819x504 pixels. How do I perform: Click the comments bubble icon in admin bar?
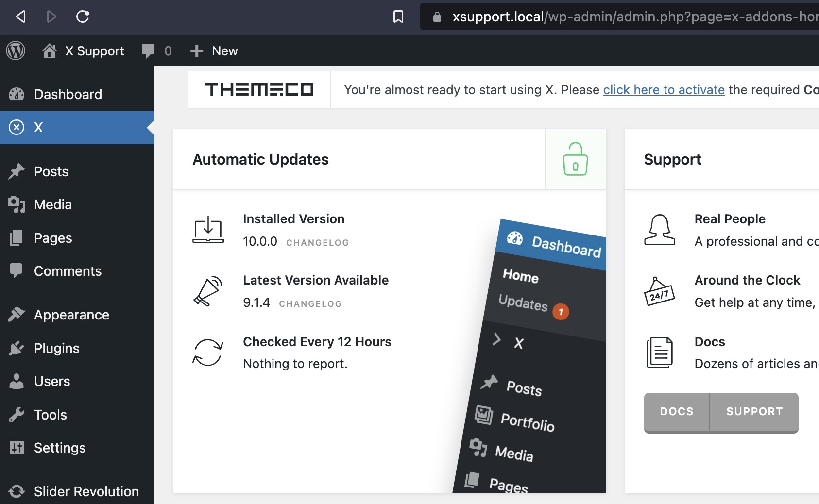[x=148, y=51]
